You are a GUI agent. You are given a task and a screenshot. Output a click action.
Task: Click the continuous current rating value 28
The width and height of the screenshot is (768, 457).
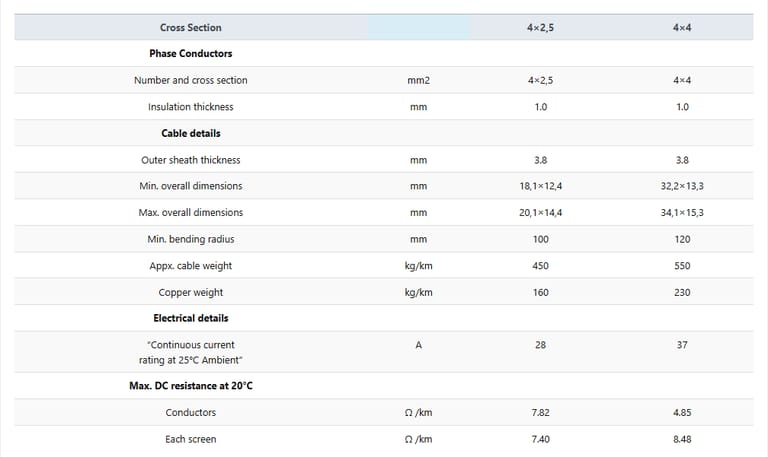(540, 345)
